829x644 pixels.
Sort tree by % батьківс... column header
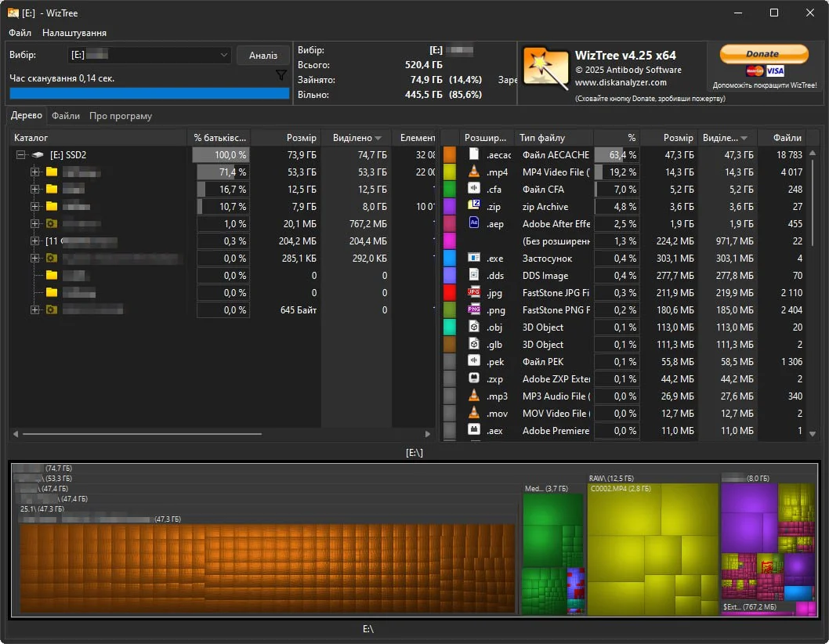click(x=219, y=137)
